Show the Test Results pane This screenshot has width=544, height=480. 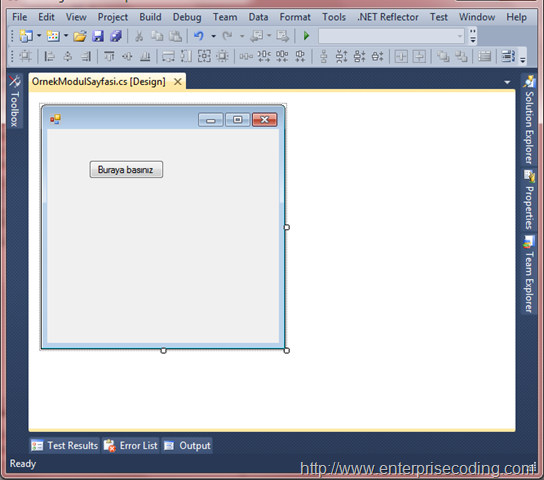coord(65,445)
